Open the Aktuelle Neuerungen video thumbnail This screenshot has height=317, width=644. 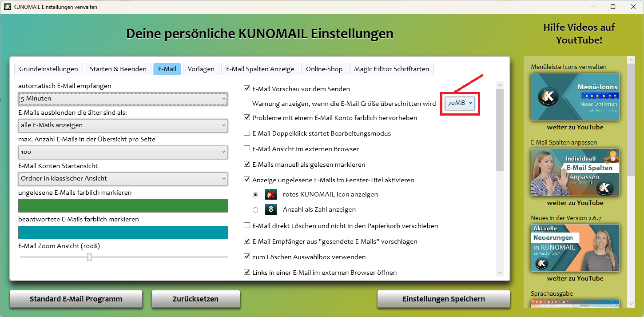pyautogui.click(x=575, y=248)
